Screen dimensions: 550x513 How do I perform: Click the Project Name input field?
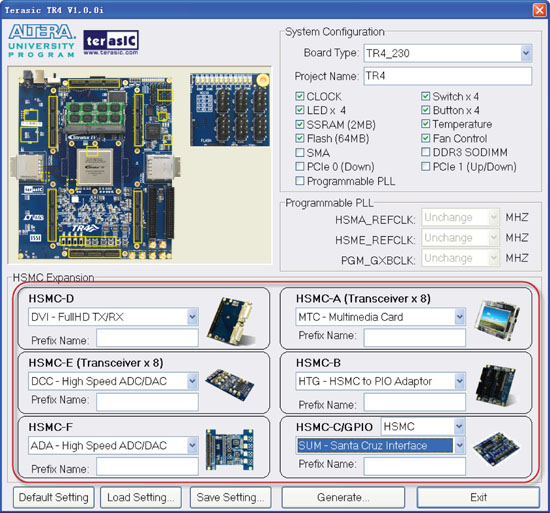point(448,76)
